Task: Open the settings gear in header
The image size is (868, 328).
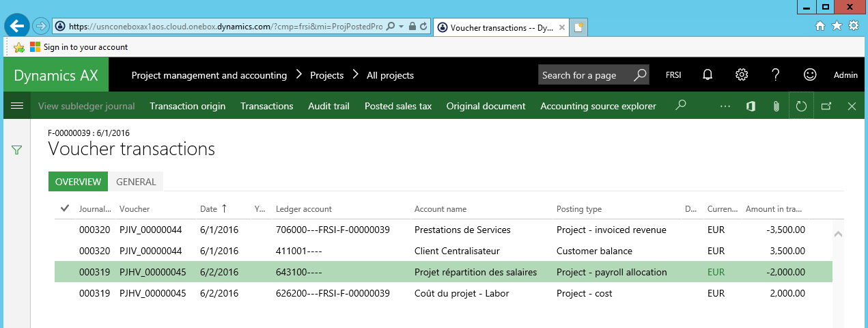Action: (742, 75)
